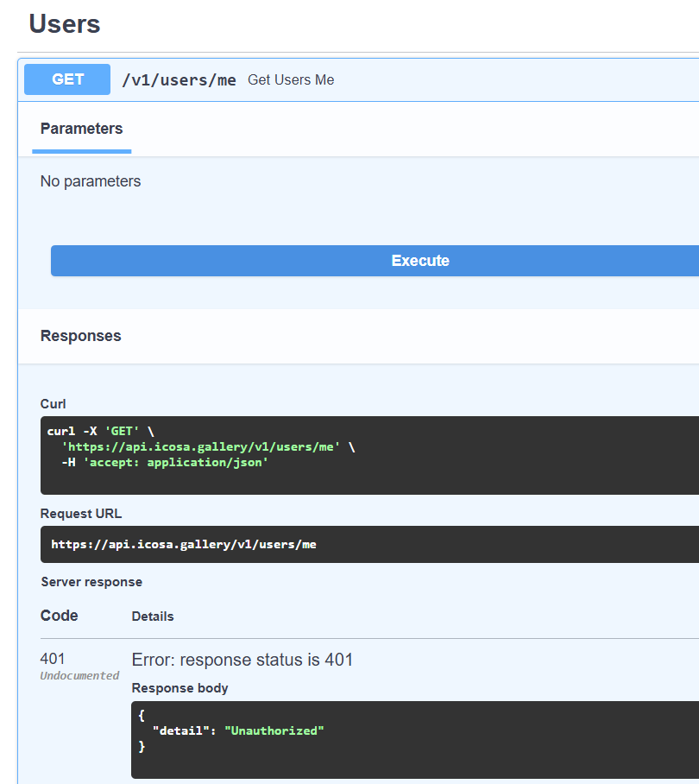This screenshot has width=699, height=784.
Task: Click the 401 response code
Action: 53,660
